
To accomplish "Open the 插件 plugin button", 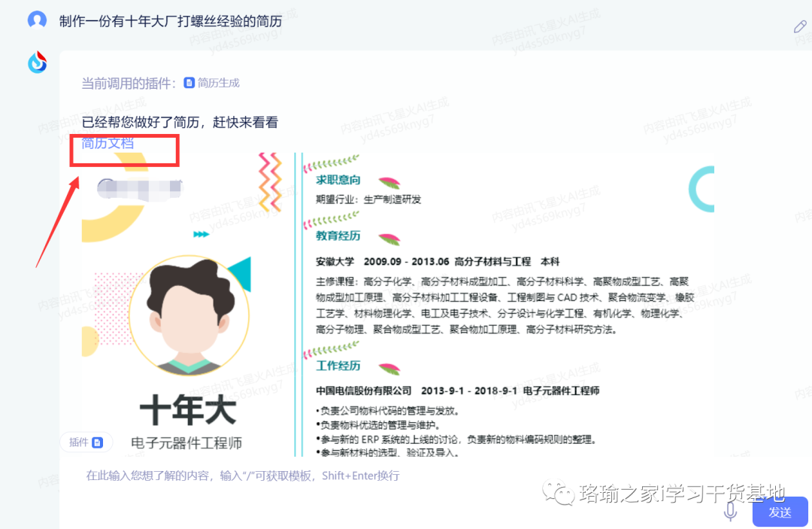I will tap(86, 442).
